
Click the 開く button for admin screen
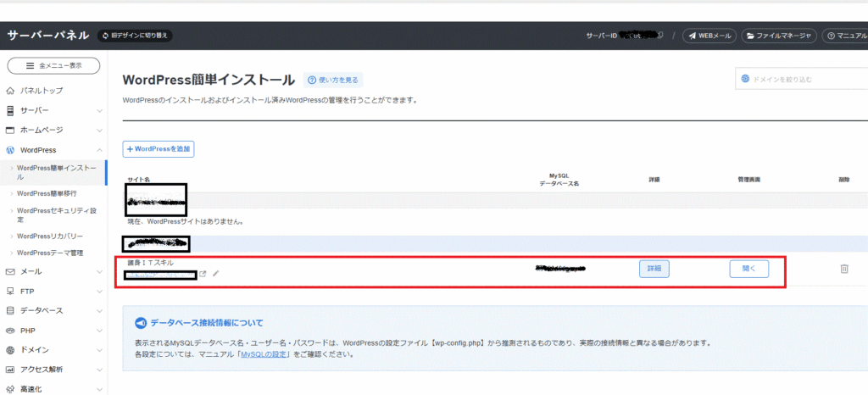pos(749,269)
